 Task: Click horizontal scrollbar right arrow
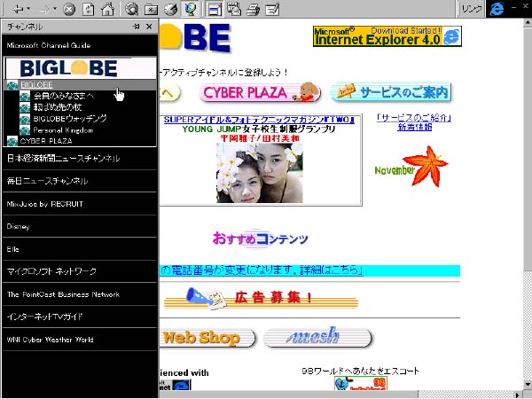[517, 395]
